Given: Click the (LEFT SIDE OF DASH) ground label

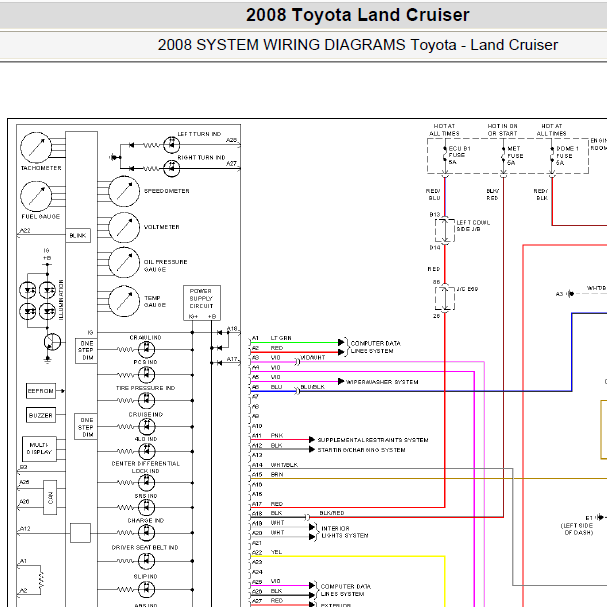Looking at the screenshot, I should 577,529.
